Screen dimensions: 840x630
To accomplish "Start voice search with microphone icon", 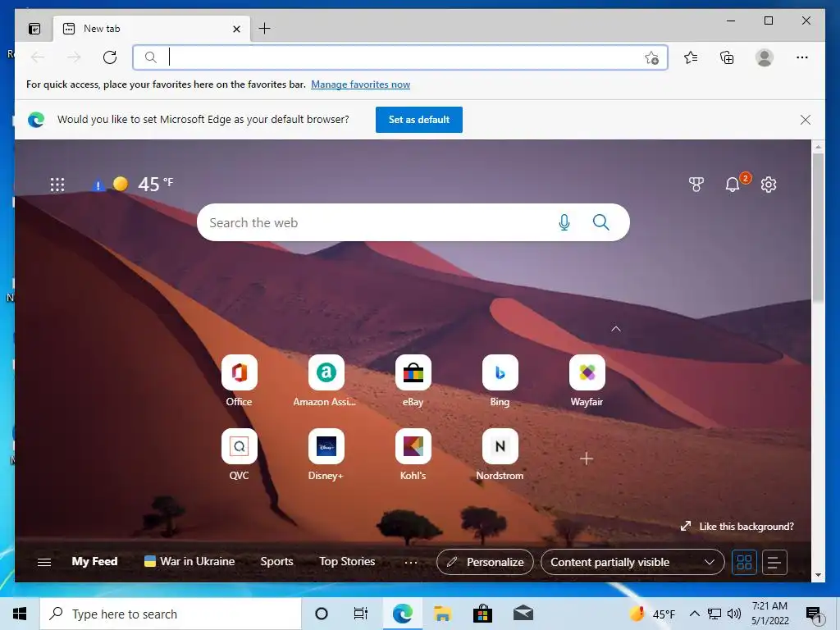I will [564, 222].
